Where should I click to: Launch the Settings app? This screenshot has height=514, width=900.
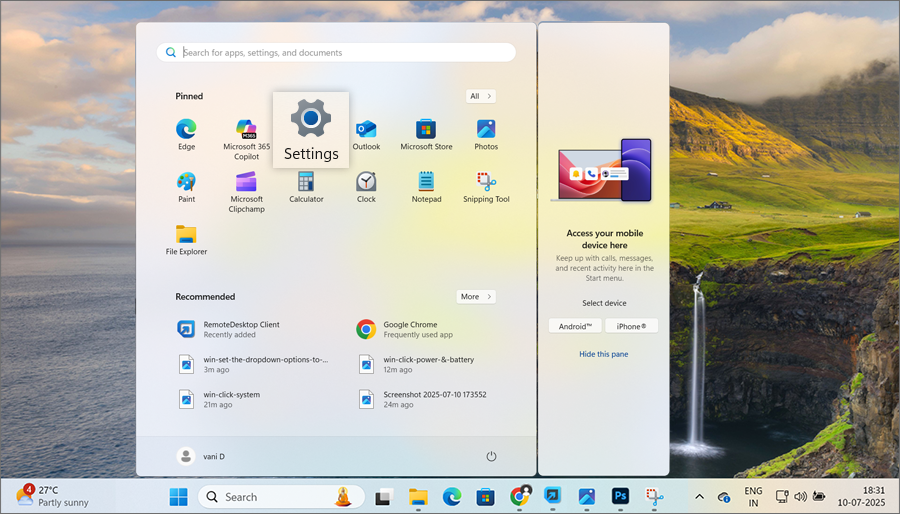tap(311, 130)
